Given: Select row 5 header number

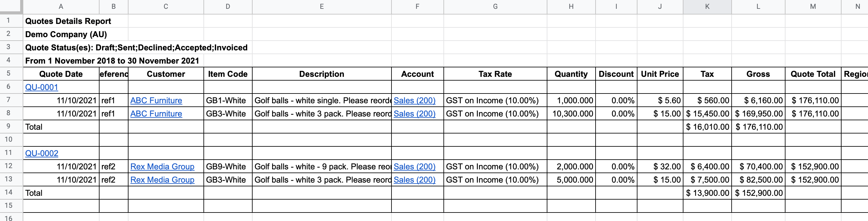Looking at the screenshot, I should pos(9,73).
